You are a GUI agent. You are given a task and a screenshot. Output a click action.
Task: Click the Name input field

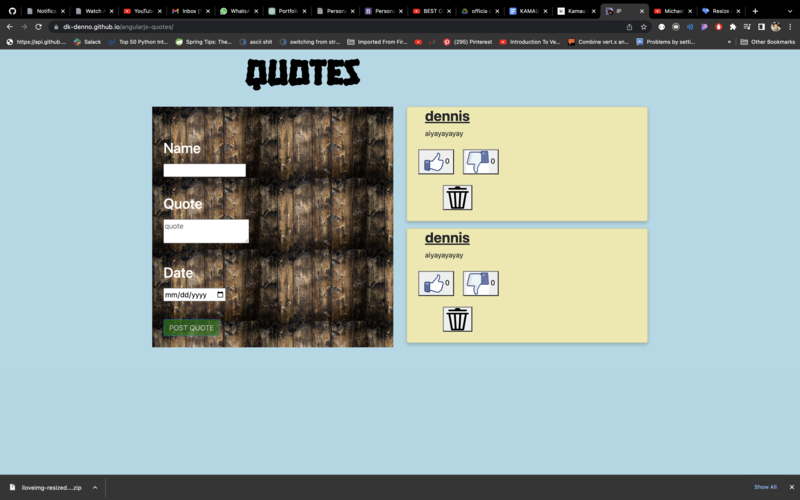coord(204,170)
